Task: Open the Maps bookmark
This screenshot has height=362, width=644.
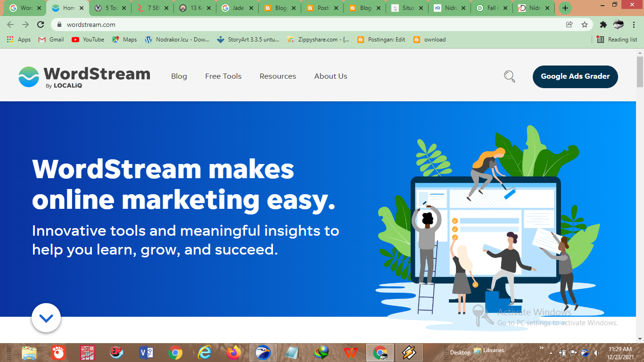Action: click(124, 40)
